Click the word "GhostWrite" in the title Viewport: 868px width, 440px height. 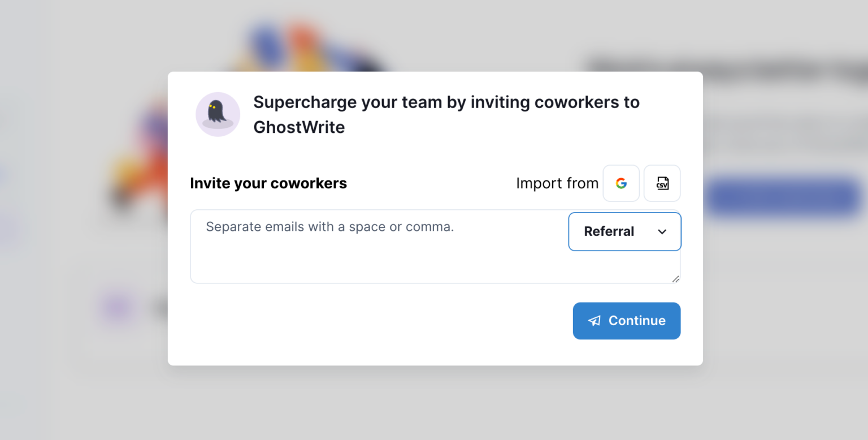[299, 127]
